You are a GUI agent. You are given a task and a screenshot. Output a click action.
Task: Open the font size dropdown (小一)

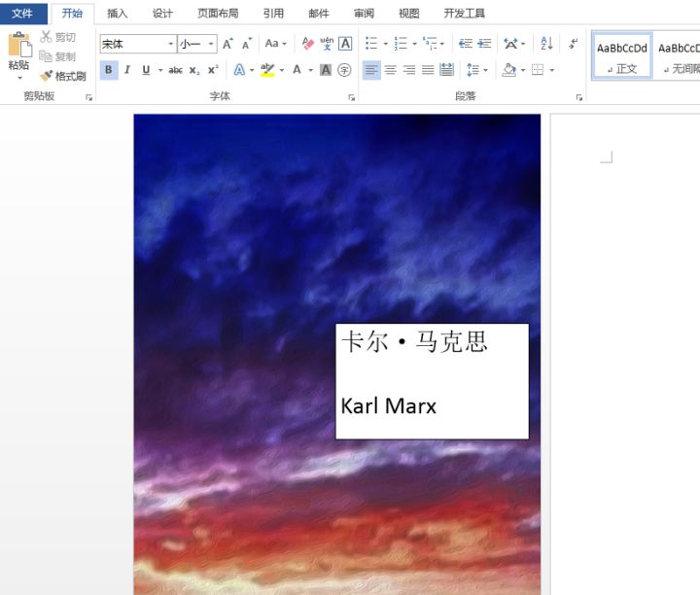click(211, 44)
